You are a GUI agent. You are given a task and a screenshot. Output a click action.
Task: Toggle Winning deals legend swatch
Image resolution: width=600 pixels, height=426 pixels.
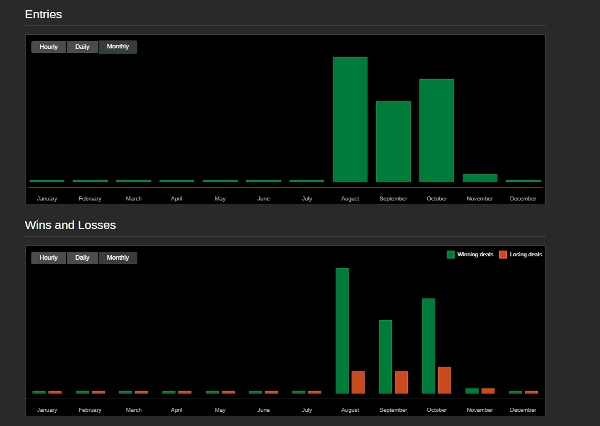(x=451, y=255)
